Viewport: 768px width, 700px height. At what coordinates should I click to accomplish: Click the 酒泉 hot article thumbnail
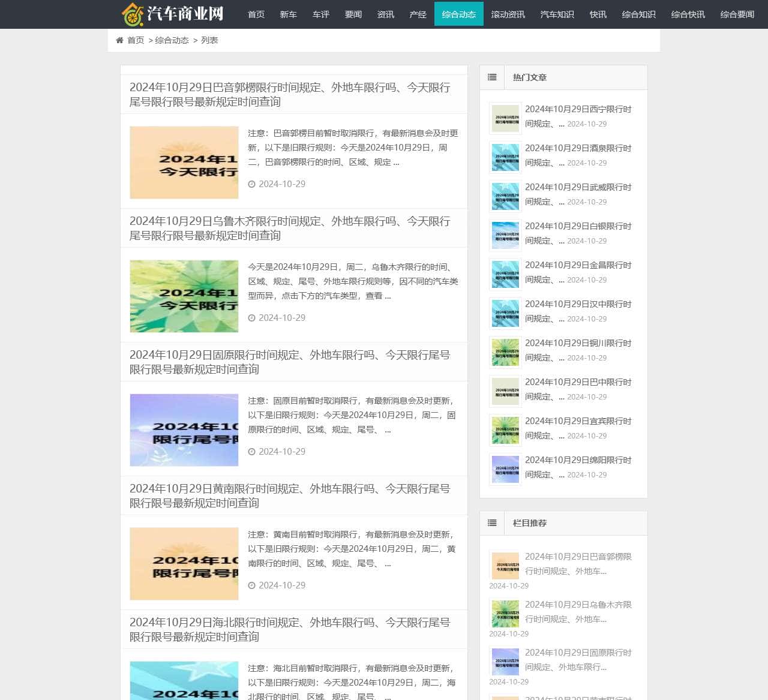(x=505, y=157)
